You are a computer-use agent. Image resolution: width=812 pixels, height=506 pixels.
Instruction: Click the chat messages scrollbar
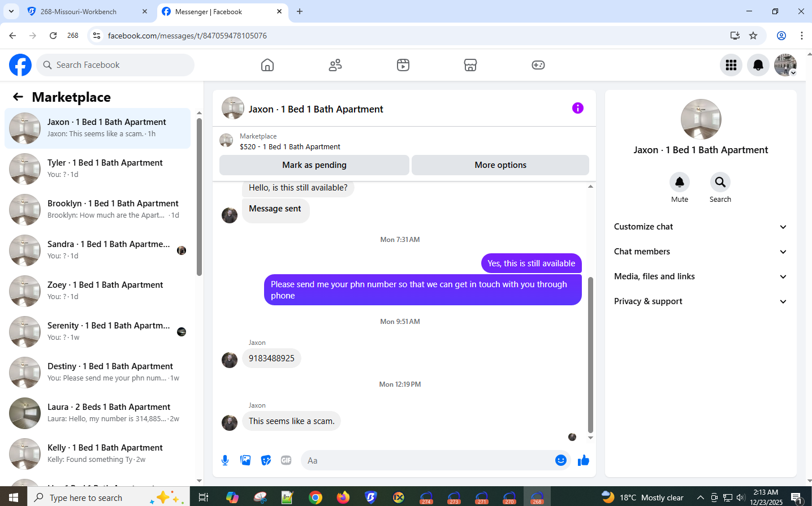(x=590, y=354)
